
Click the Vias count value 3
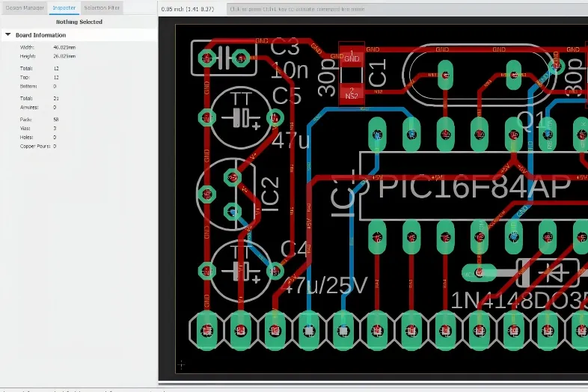[x=55, y=128]
